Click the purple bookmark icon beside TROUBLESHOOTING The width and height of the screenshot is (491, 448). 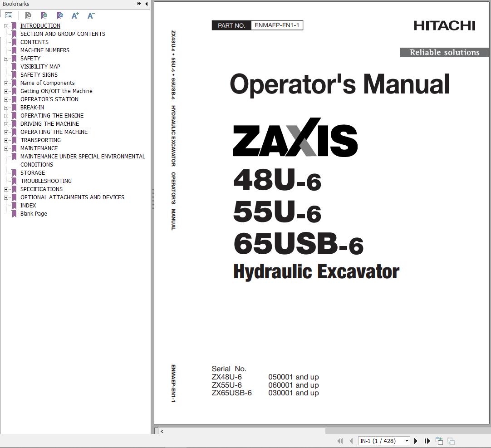[x=14, y=181]
